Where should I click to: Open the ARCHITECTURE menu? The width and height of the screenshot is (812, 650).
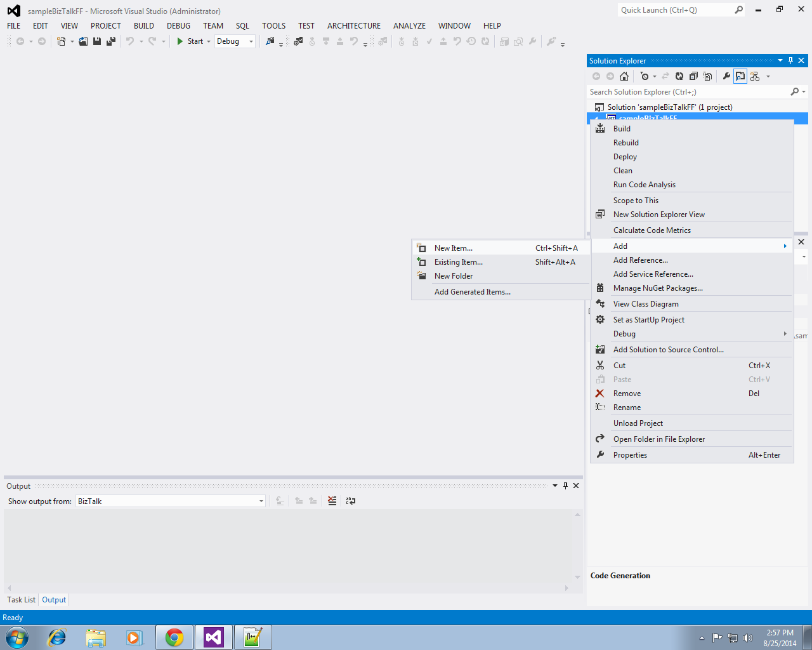353,26
